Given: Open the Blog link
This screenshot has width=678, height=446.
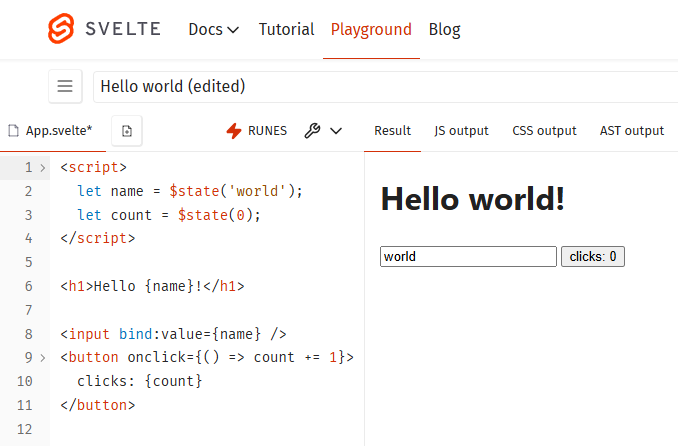Looking at the screenshot, I should 445,29.
